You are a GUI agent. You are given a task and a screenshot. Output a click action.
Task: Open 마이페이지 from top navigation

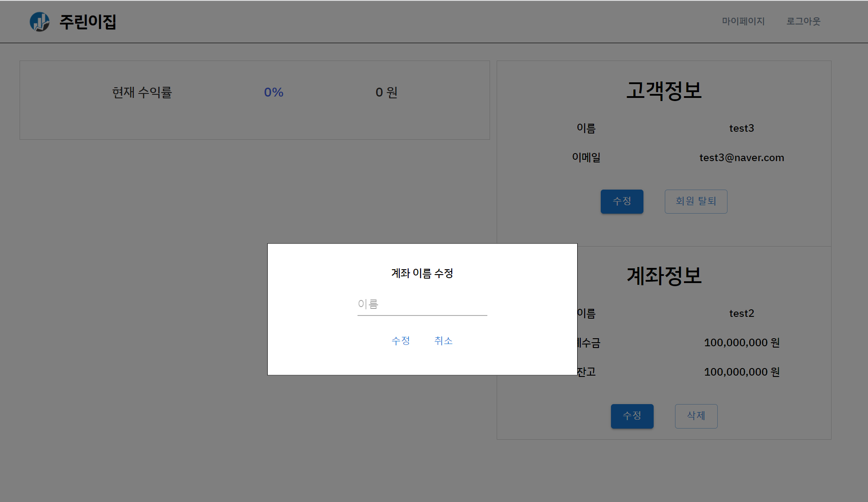coord(743,21)
